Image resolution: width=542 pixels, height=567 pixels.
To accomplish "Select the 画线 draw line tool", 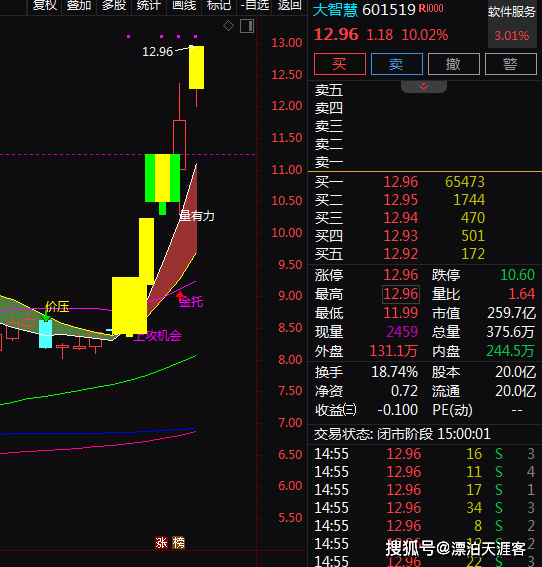I will 184,5.
